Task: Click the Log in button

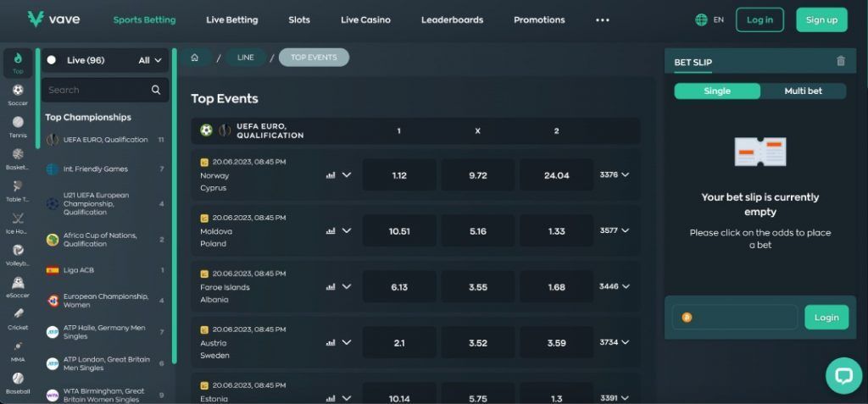Action: click(x=759, y=20)
